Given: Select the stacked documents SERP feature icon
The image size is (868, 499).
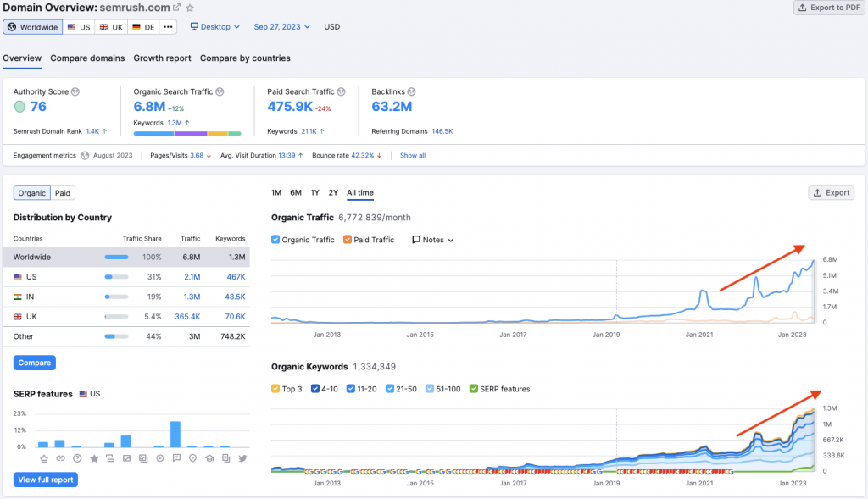Looking at the screenshot, I should [225, 458].
